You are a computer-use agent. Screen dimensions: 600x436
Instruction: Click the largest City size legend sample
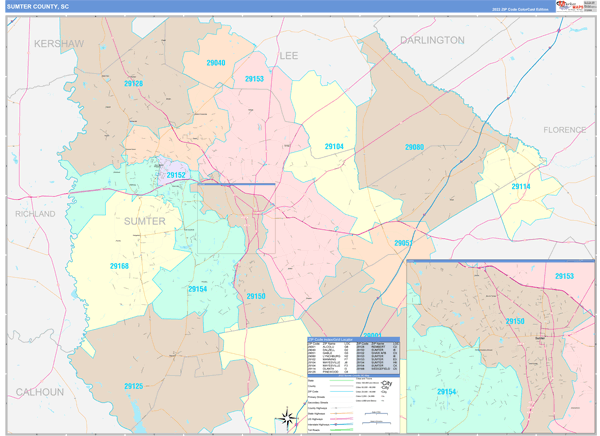pos(387,381)
